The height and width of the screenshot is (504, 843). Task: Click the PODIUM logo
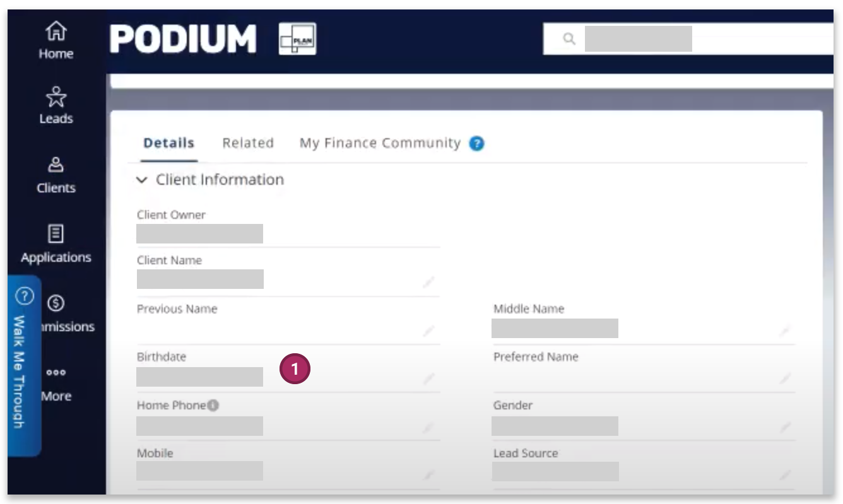183,39
